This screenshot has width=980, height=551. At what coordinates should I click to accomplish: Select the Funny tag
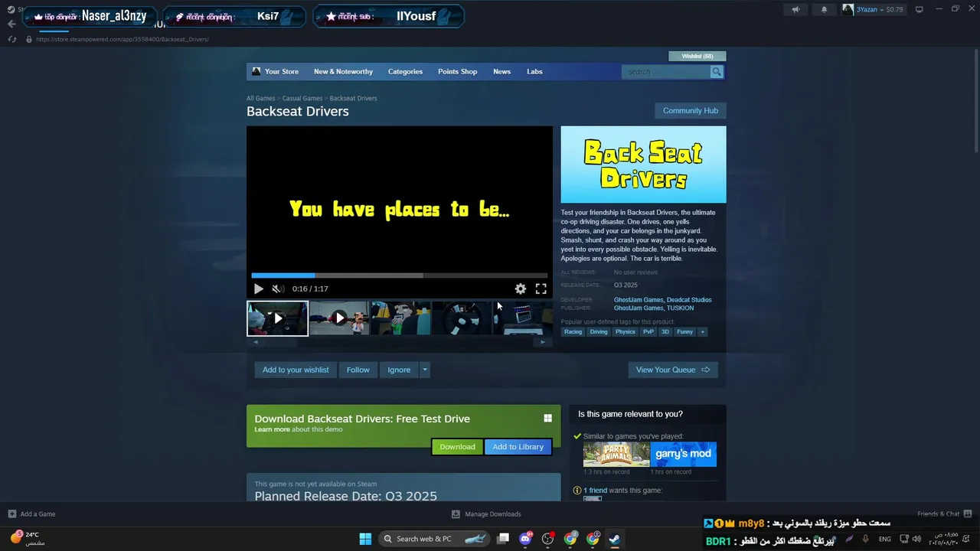[684, 332]
